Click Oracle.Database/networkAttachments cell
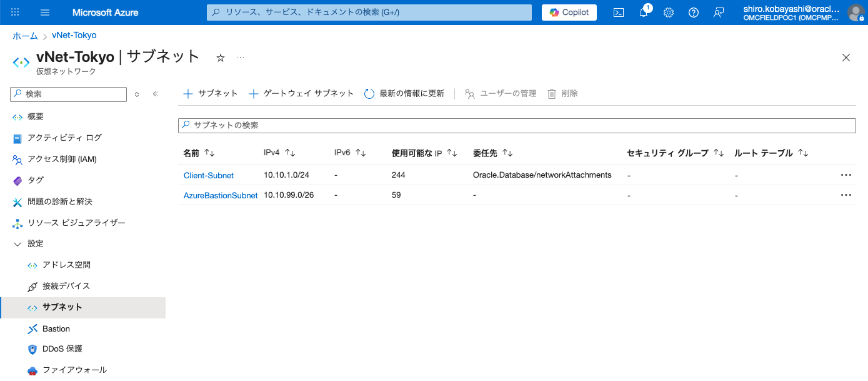Viewport: 868px width, 381px height. coord(542,175)
